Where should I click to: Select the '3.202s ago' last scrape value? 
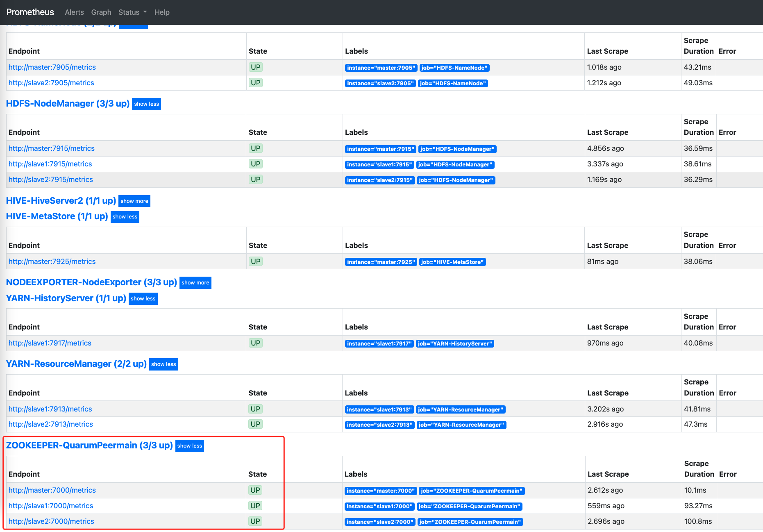pyautogui.click(x=606, y=409)
